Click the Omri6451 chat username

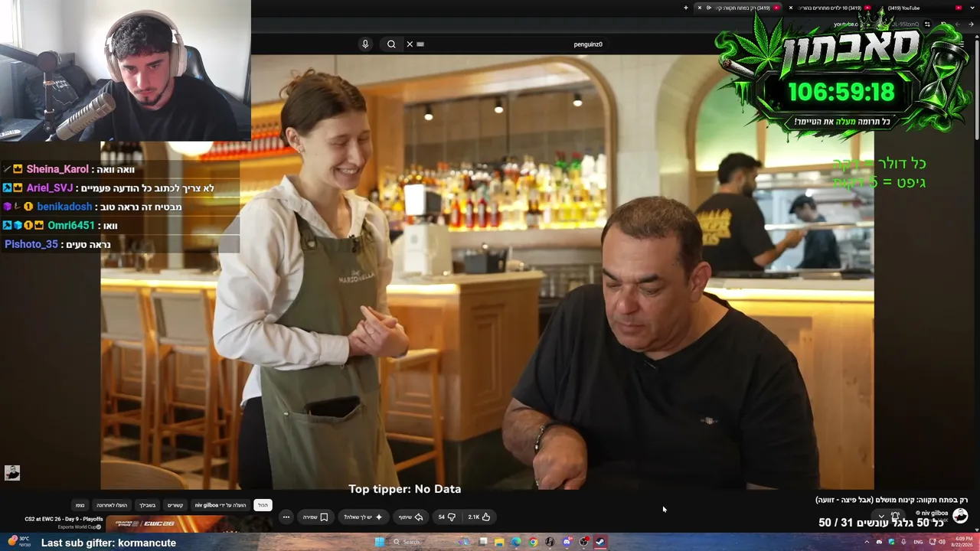point(71,226)
